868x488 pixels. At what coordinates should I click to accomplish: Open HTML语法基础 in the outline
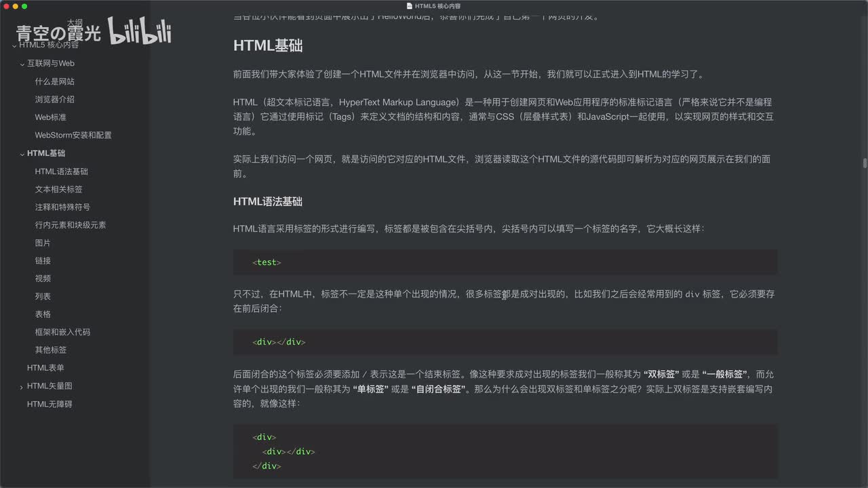coord(62,171)
